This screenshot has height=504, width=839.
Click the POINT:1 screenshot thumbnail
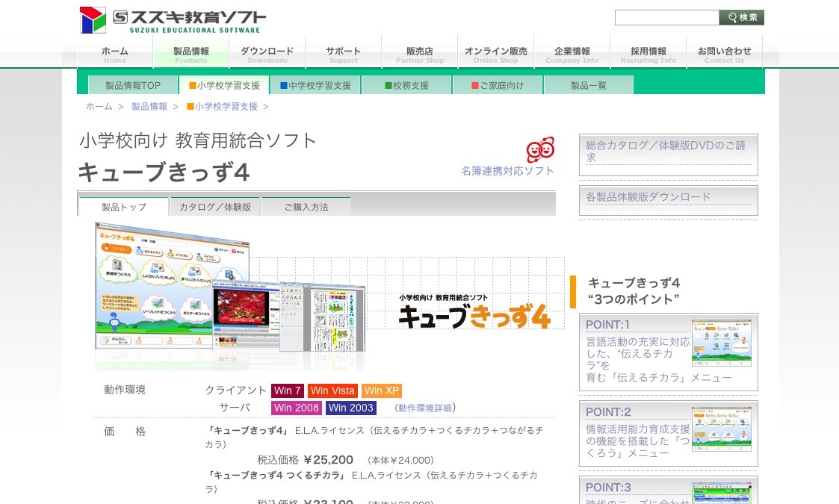pyautogui.click(x=721, y=343)
